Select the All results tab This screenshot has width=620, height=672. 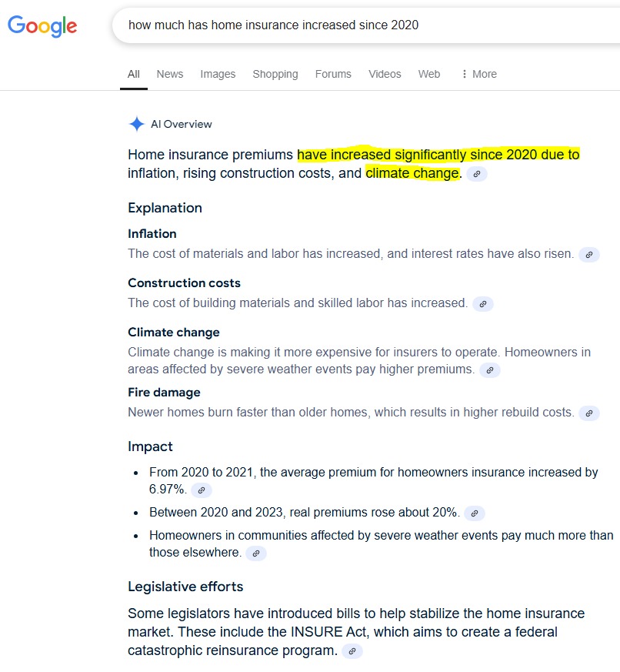tap(134, 74)
